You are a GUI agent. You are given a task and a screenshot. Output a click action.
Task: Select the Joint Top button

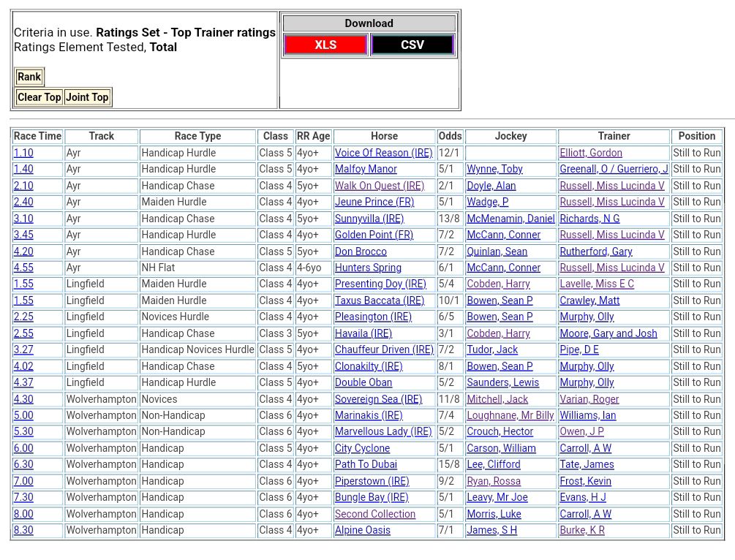(x=87, y=97)
